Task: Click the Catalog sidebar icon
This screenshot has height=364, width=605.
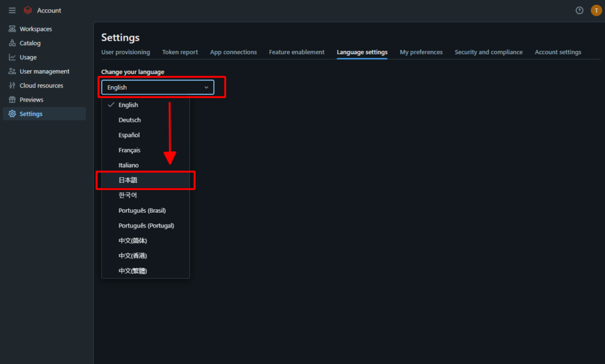Action: [12, 43]
